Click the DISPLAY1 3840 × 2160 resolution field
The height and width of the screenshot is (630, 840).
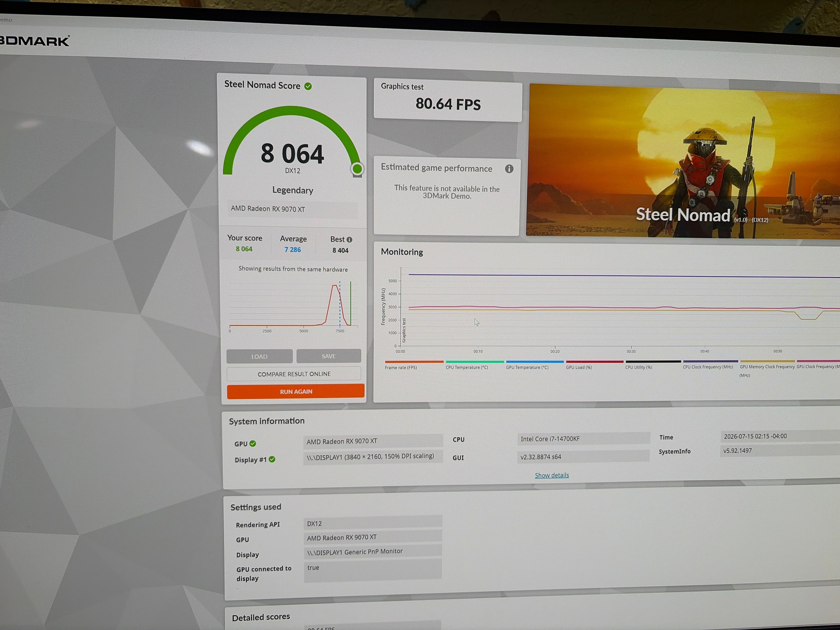point(373,457)
